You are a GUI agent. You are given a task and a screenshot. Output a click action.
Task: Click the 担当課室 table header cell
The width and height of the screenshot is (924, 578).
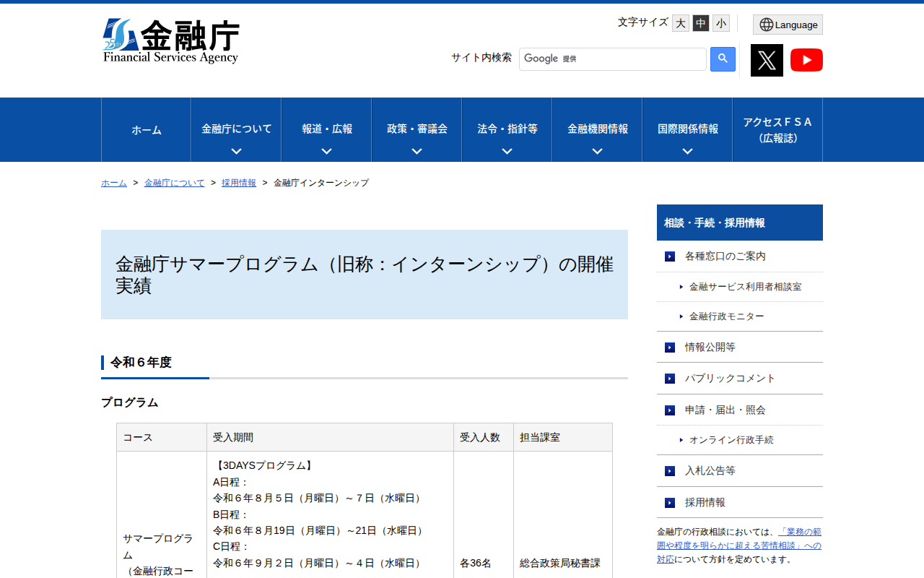click(563, 437)
